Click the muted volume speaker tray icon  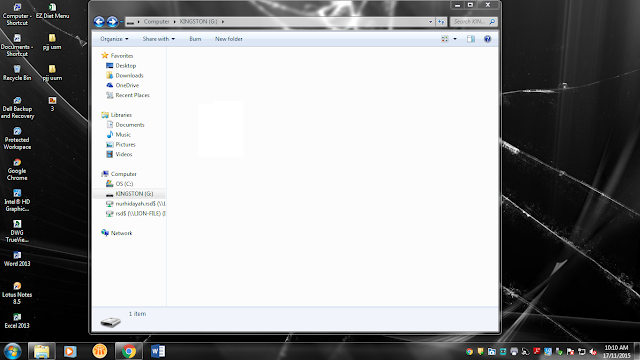[x=593, y=351]
